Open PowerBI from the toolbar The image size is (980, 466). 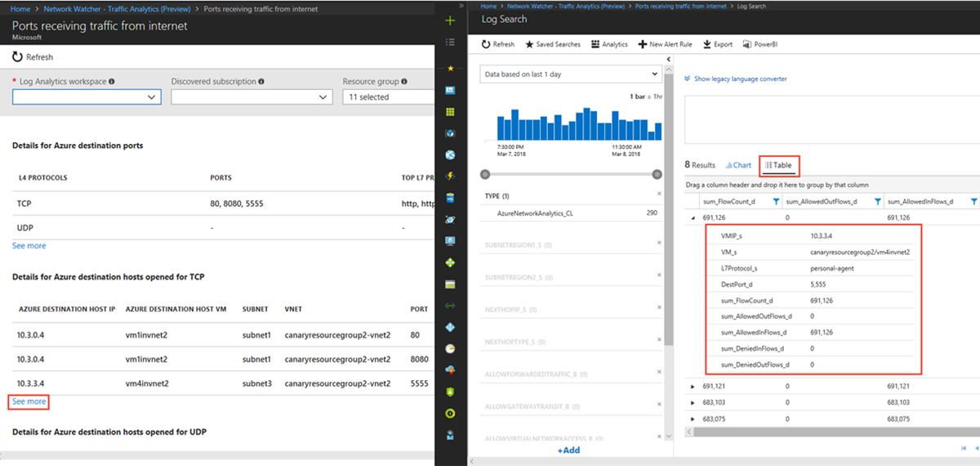coord(759,44)
